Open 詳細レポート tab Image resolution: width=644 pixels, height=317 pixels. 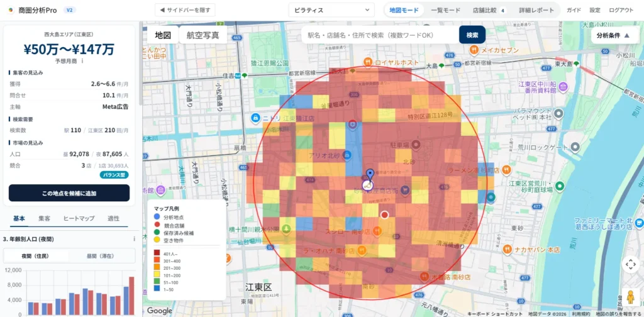[x=536, y=10]
